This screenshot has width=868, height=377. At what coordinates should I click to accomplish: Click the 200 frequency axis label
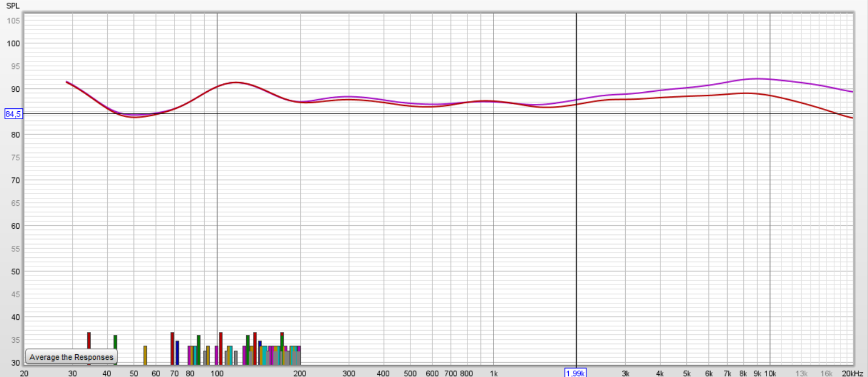point(300,373)
